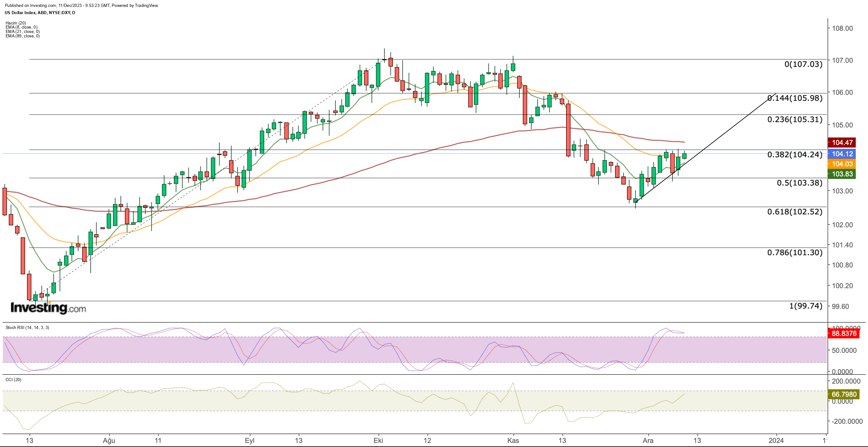Click the '-200.0000' CCI axis label
The width and height of the screenshot is (868, 447).
click(x=847, y=421)
